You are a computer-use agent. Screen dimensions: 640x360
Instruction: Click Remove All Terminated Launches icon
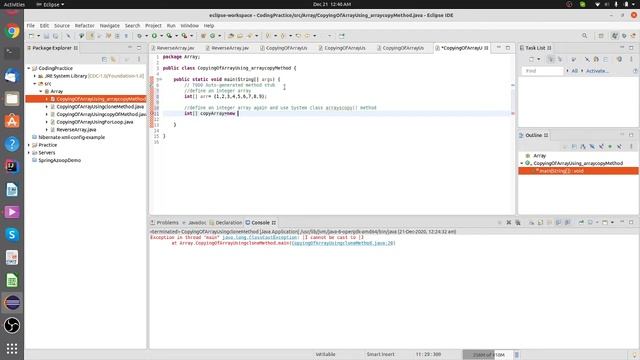(518, 222)
